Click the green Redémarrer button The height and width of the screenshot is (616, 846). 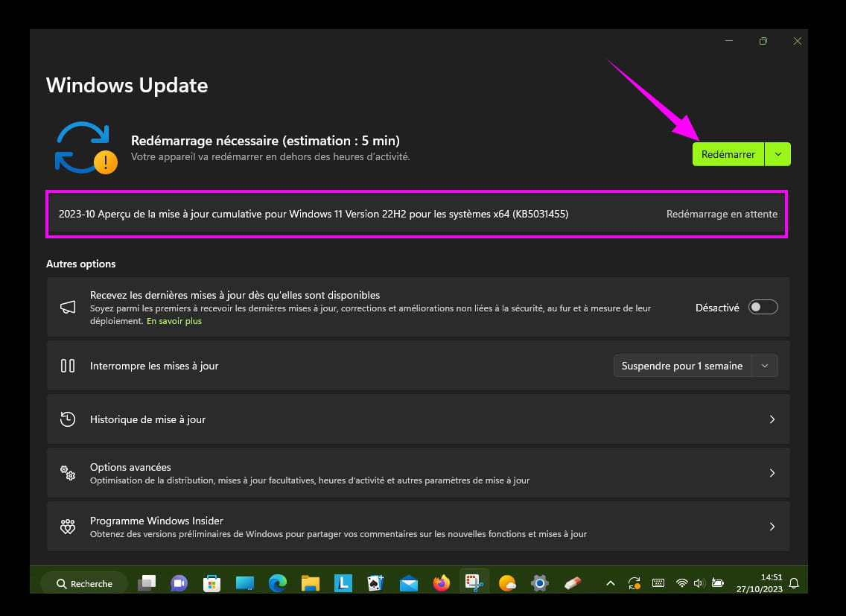[x=728, y=154]
